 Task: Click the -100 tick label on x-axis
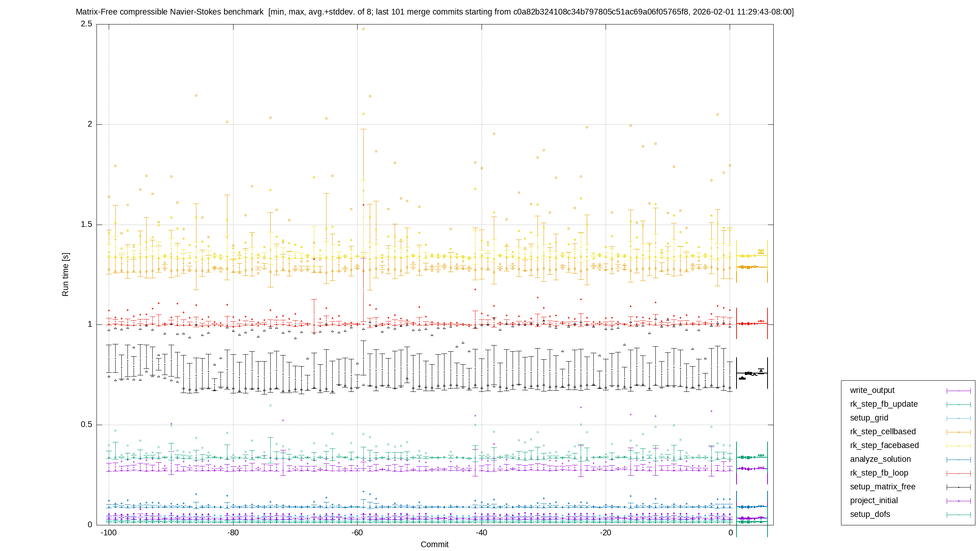coord(108,533)
